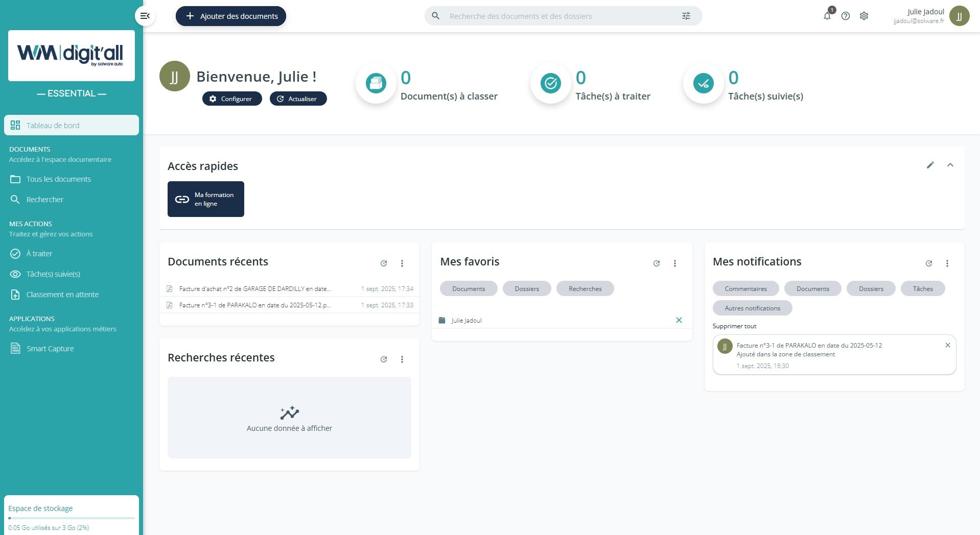The image size is (980, 535).
Task: Remove Julie Jadoul from favorites
Action: [679, 320]
